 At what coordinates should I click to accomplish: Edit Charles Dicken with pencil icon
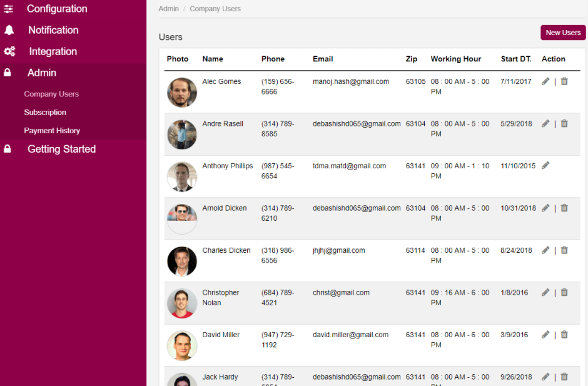pos(545,250)
